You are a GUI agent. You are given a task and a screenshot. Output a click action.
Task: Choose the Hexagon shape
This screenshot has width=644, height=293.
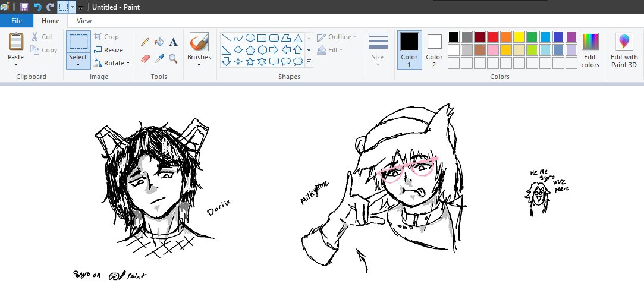tap(262, 50)
